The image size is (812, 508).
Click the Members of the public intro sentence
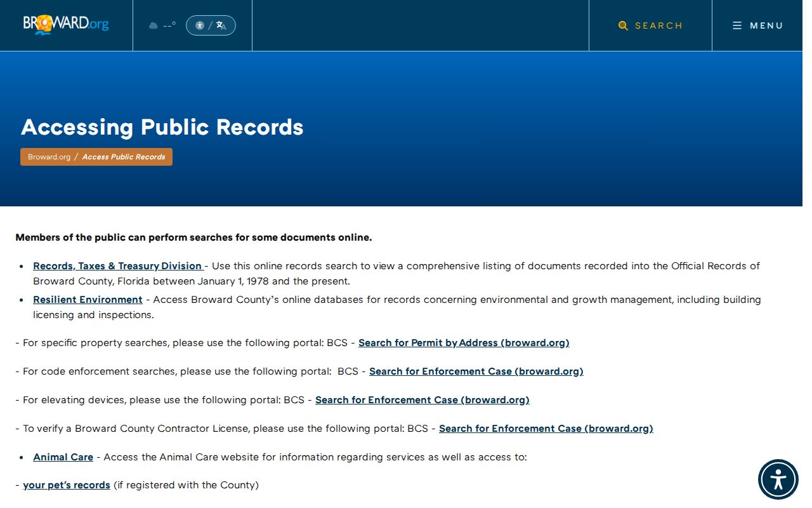(193, 237)
